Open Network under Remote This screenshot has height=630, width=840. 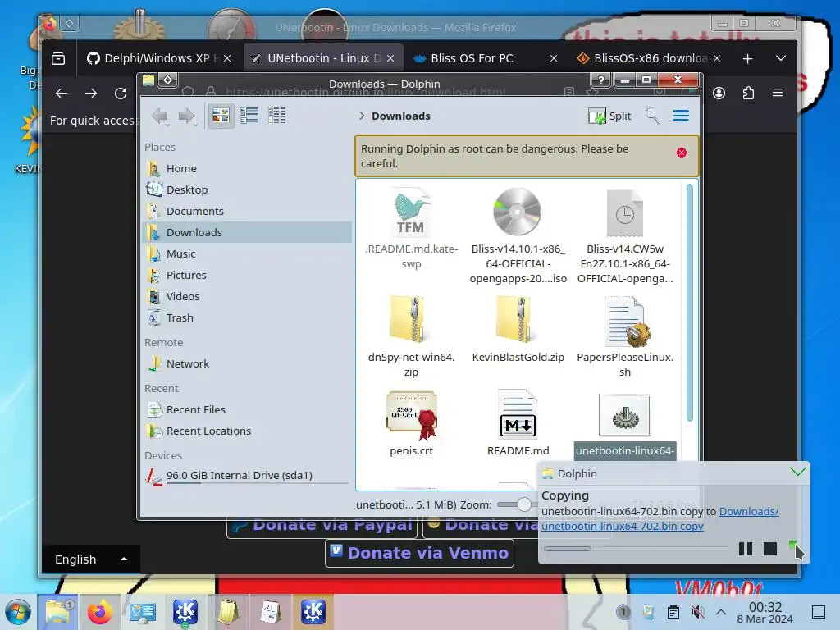247,363
